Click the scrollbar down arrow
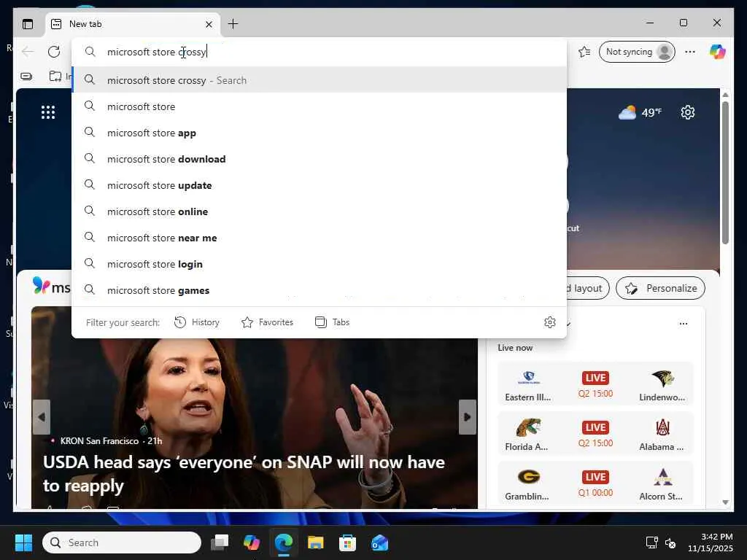This screenshot has width=747, height=560. pyautogui.click(x=725, y=502)
